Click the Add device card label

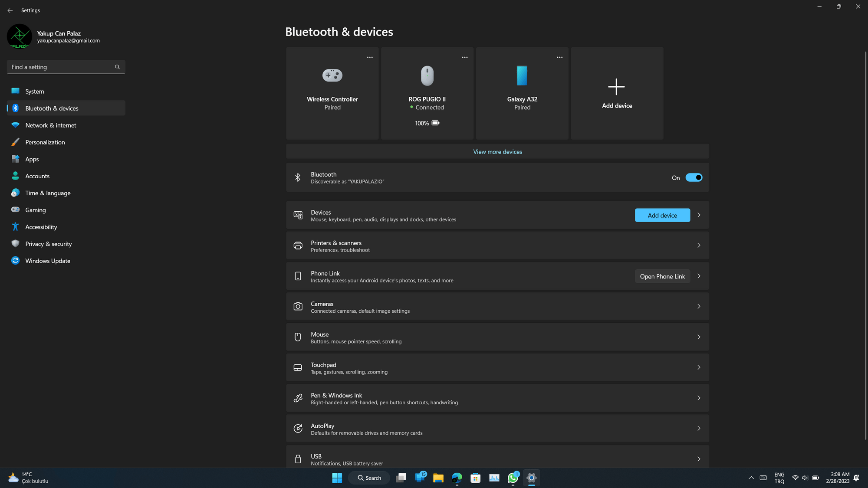click(x=617, y=106)
